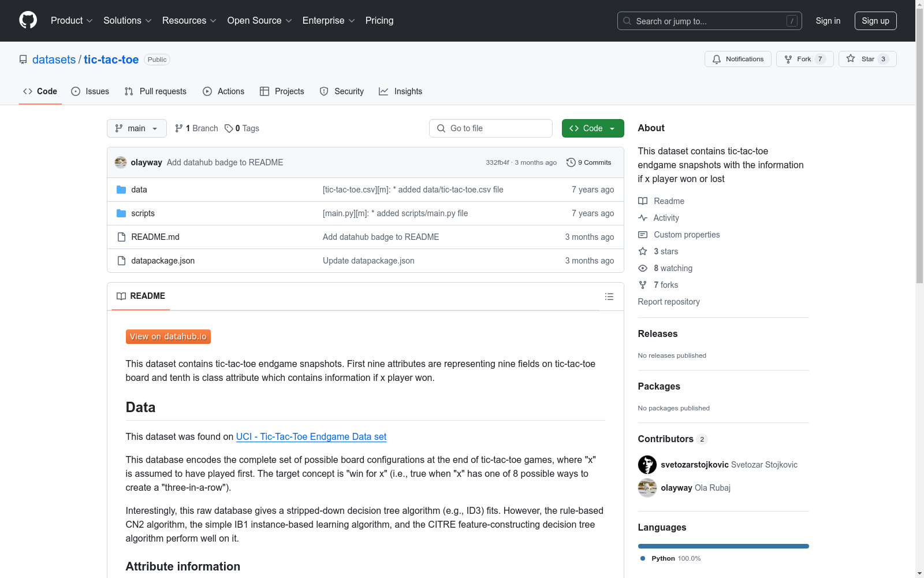Select the README tab heading
The height and width of the screenshot is (578, 924).
click(x=141, y=296)
